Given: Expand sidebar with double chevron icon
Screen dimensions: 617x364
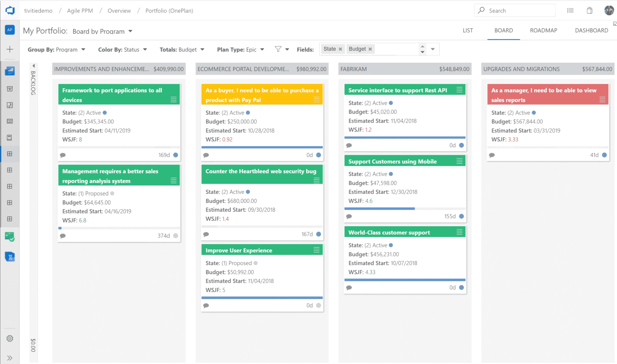Looking at the screenshot, I should (x=10, y=358).
